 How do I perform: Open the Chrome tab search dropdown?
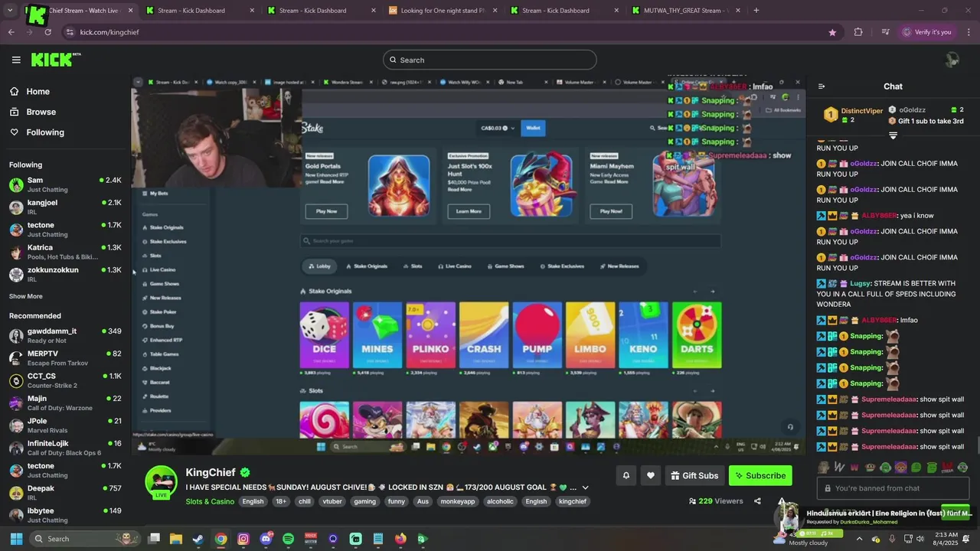tap(11, 10)
